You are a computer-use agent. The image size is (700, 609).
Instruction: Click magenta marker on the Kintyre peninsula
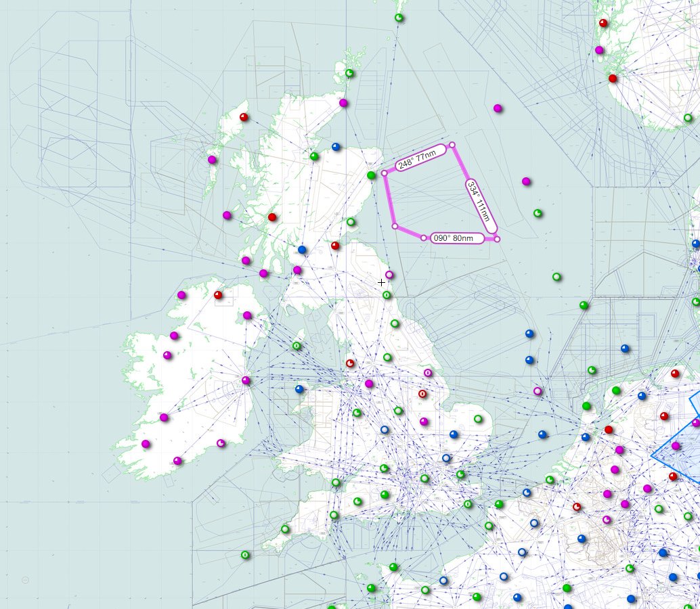(263, 273)
